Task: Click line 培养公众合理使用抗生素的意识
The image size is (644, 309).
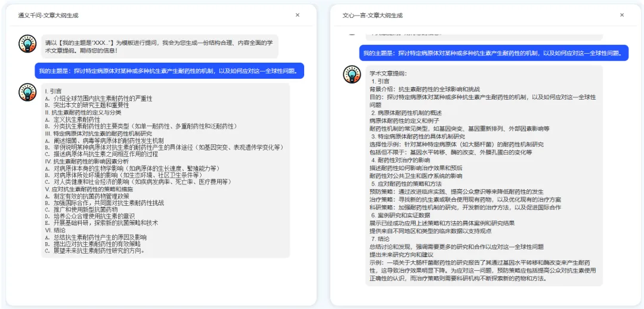Action: (90, 217)
